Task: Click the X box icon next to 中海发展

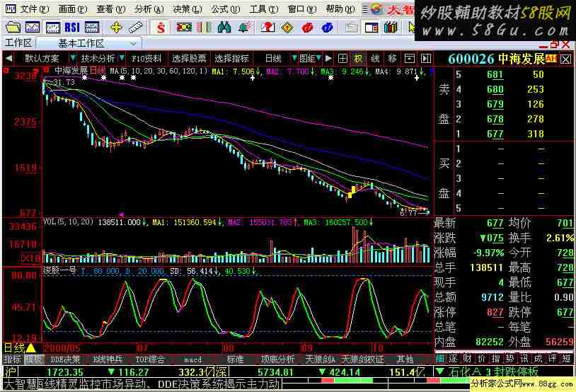Action: tap(566, 59)
